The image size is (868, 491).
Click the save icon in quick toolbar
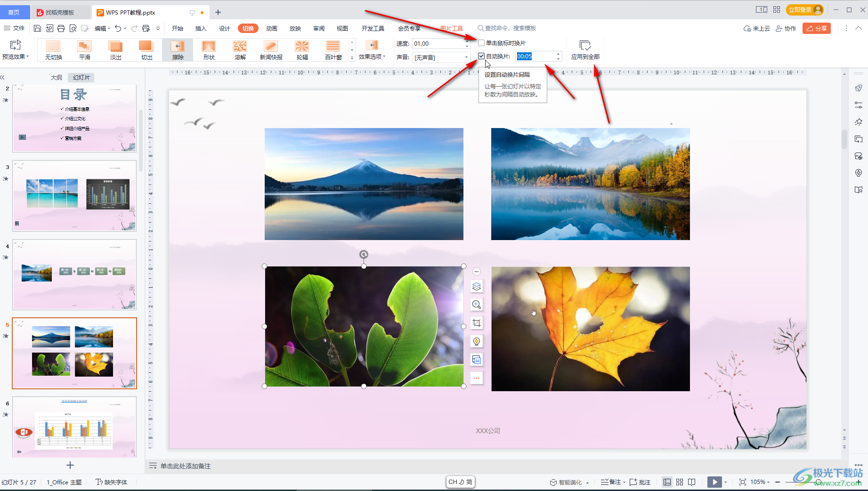[x=38, y=28]
